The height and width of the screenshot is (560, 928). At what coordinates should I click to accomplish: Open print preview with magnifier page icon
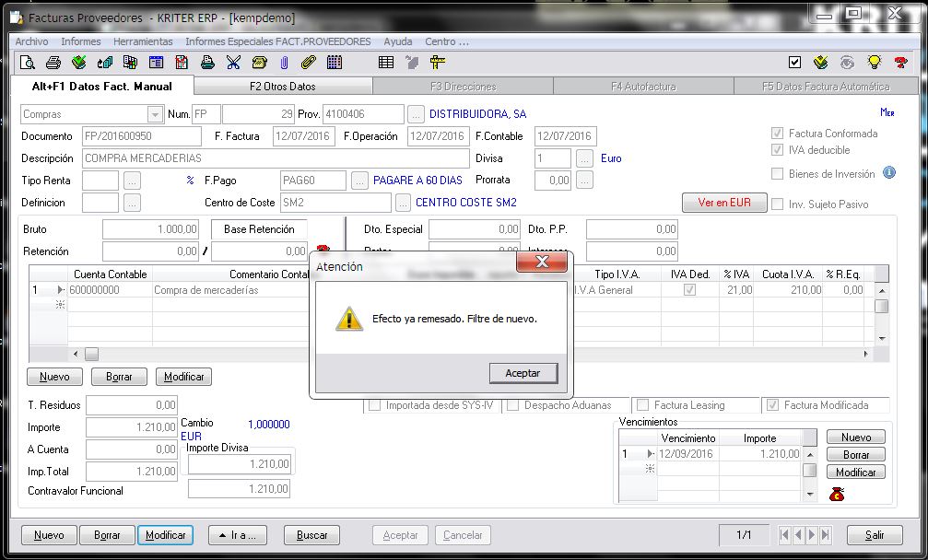(x=28, y=62)
